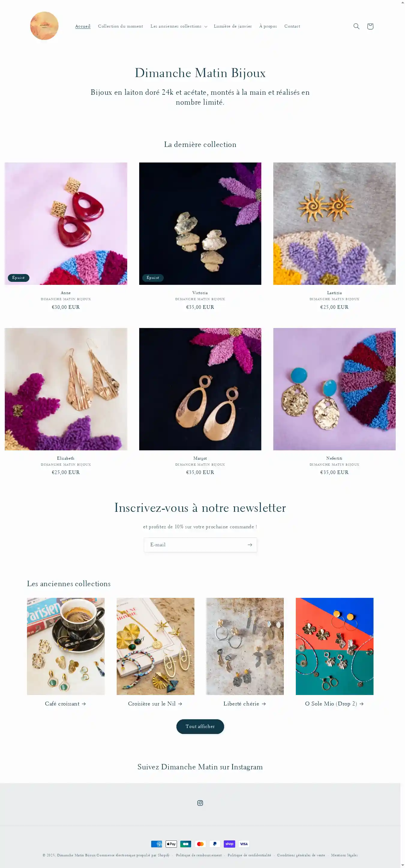The width and height of the screenshot is (405, 868).
Task: Open the search magnifier icon
Action: pos(356,26)
